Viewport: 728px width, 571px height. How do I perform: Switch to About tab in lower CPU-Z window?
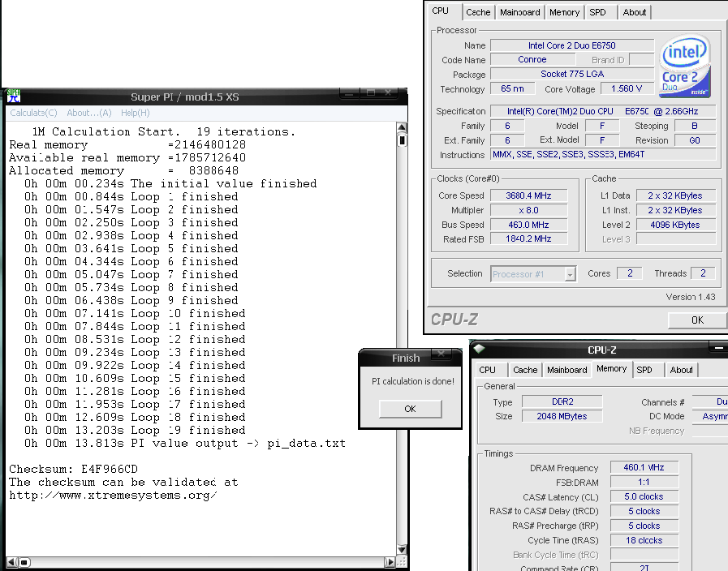[x=681, y=370]
